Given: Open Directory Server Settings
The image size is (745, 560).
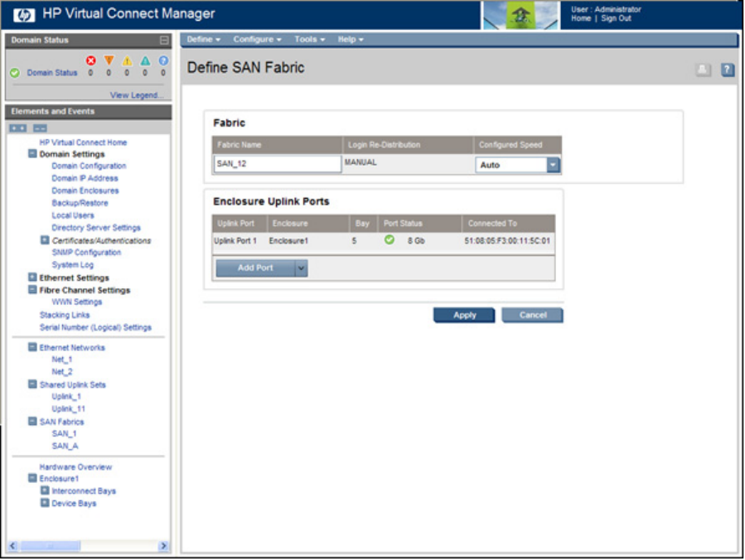Looking at the screenshot, I should pos(96,228).
